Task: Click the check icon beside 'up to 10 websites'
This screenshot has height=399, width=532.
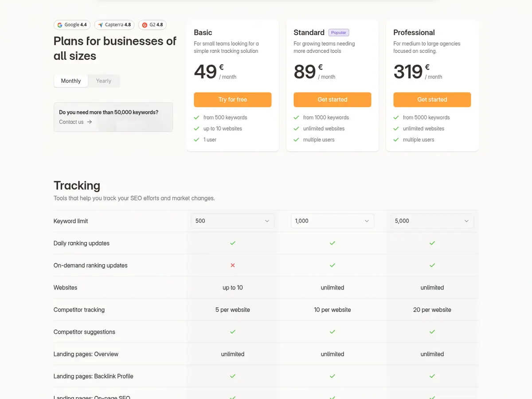Action: [x=196, y=129]
